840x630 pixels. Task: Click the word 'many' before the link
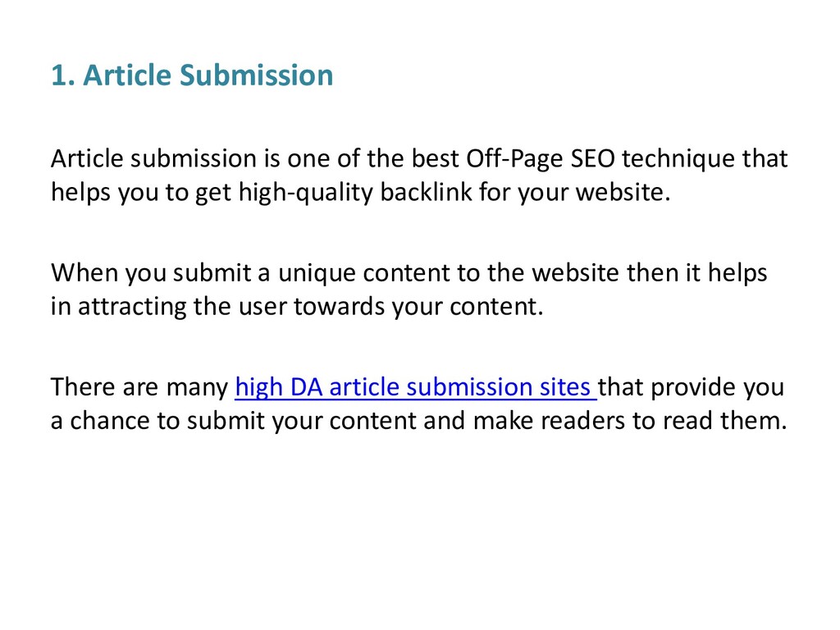[x=197, y=388]
